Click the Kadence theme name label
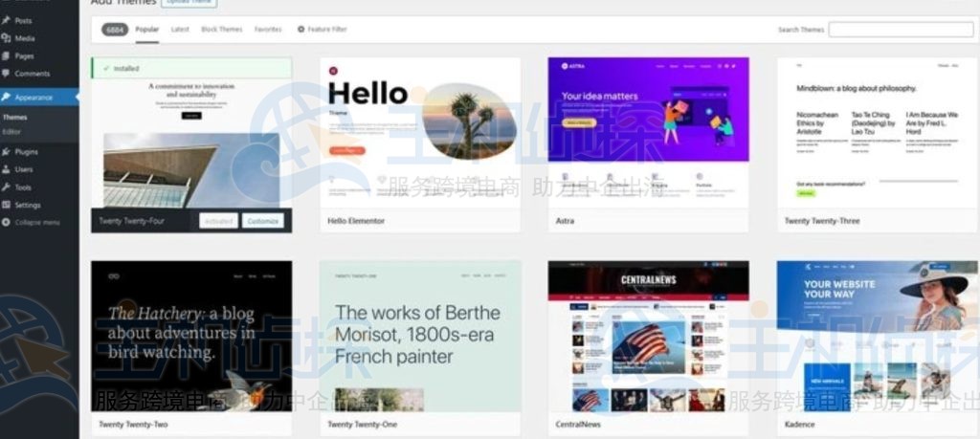This screenshot has height=439, width=980. click(799, 425)
